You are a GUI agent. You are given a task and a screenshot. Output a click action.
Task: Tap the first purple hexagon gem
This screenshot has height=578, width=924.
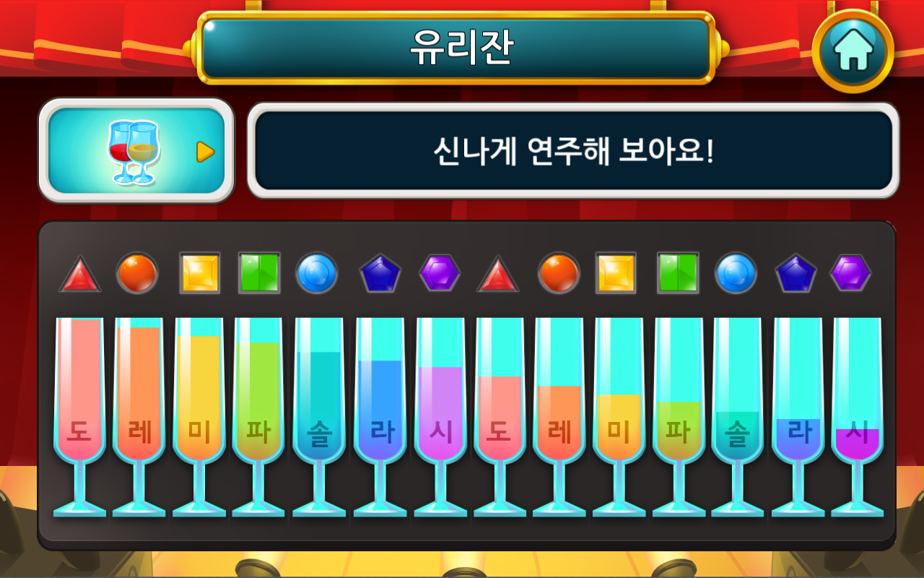[440, 273]
